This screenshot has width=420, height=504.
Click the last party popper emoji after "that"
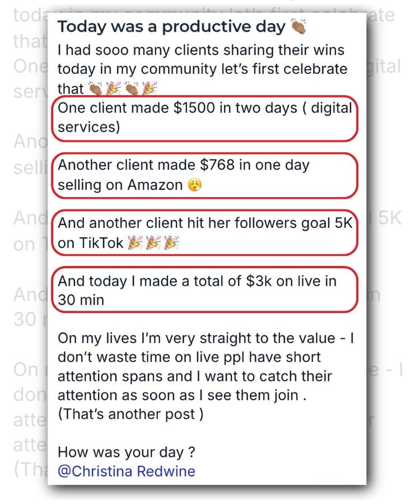(x=150, y=88)
